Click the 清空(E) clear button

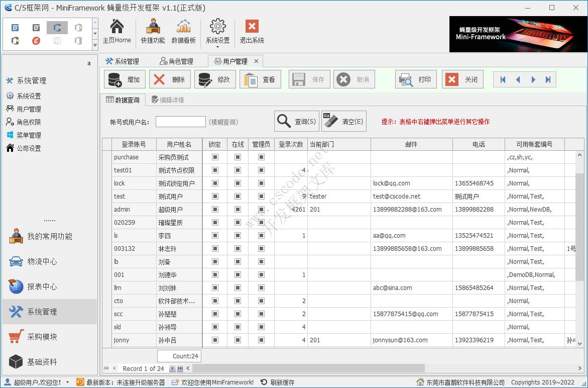coord(343,121)
